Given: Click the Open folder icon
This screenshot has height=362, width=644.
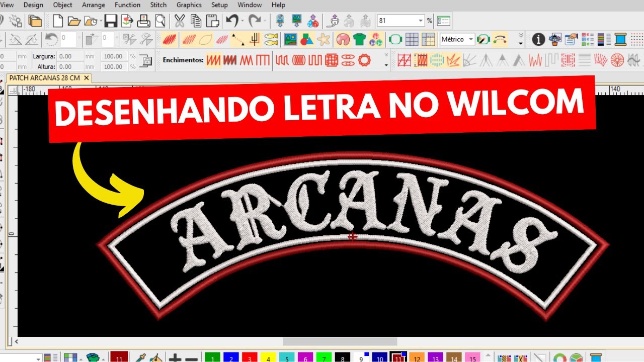Looking at the screenshot, I should click(x=74, y=21).
